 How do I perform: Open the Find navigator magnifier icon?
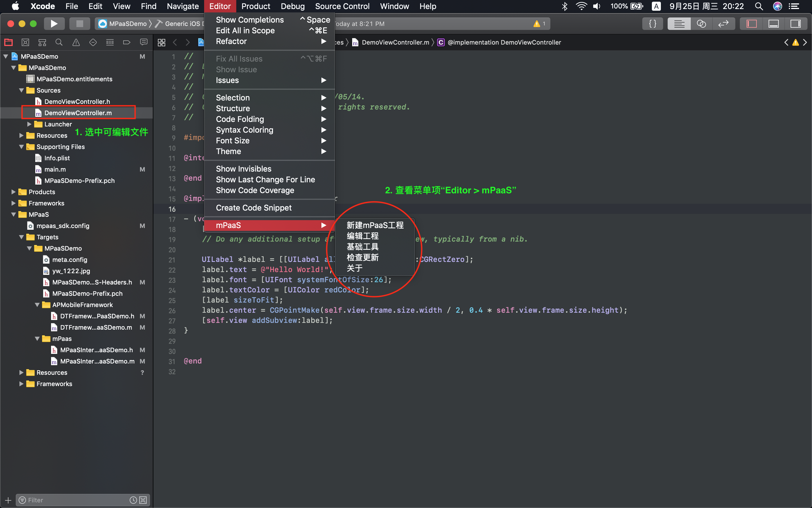[59, 42]
